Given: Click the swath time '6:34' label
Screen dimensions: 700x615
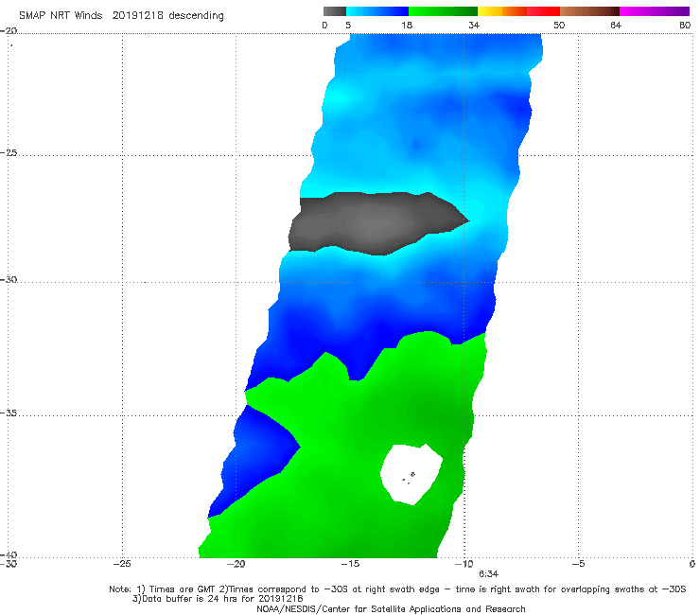Looking at the screenshot, I should pyautogui.click(x=488, y=574).
